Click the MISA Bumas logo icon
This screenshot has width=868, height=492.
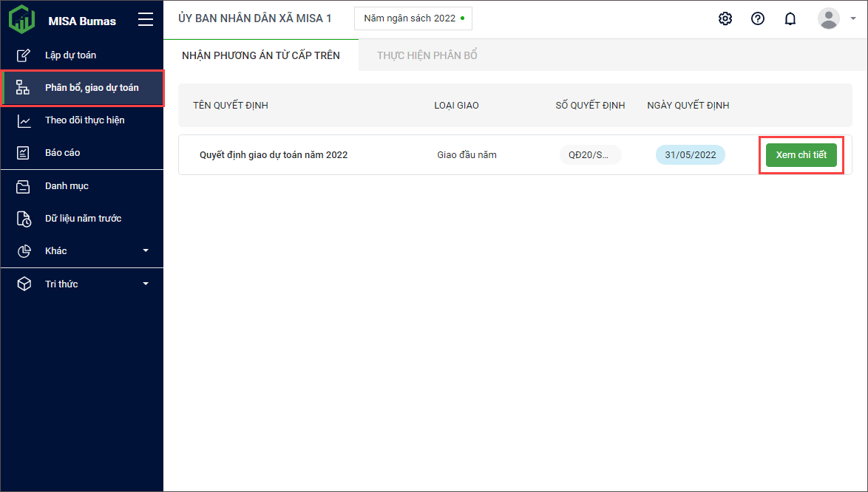[x=21, y=20]
